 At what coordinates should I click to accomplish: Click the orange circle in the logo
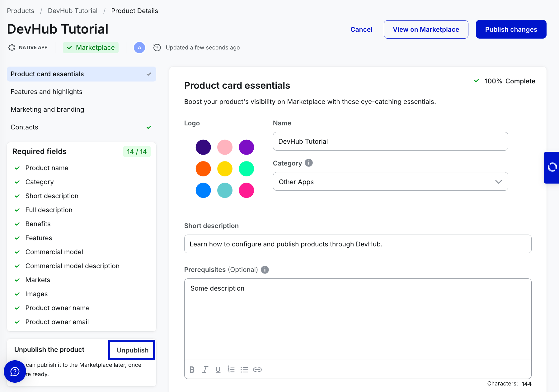(203, 169)
